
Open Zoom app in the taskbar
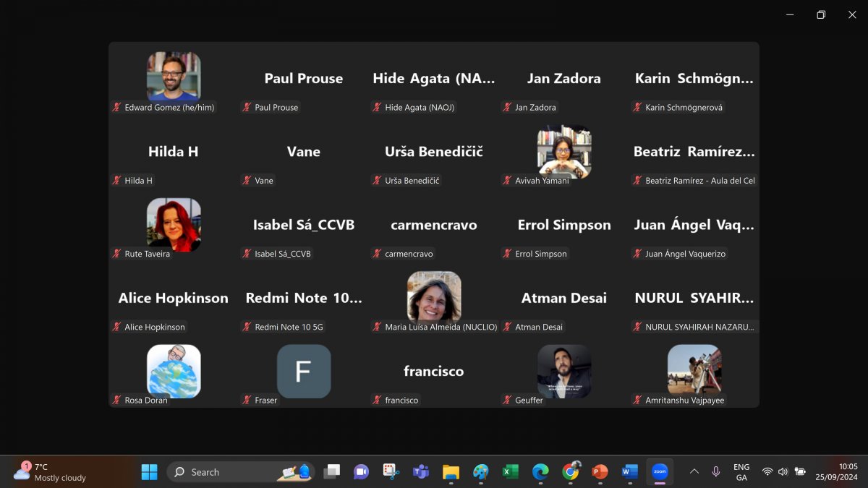(660, 472)
